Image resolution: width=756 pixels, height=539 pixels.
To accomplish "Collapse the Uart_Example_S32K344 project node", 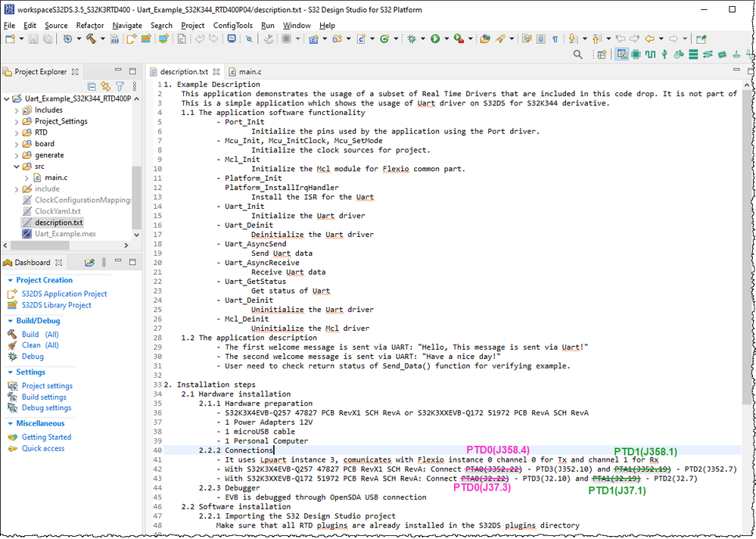I will (x=6, y=99).
